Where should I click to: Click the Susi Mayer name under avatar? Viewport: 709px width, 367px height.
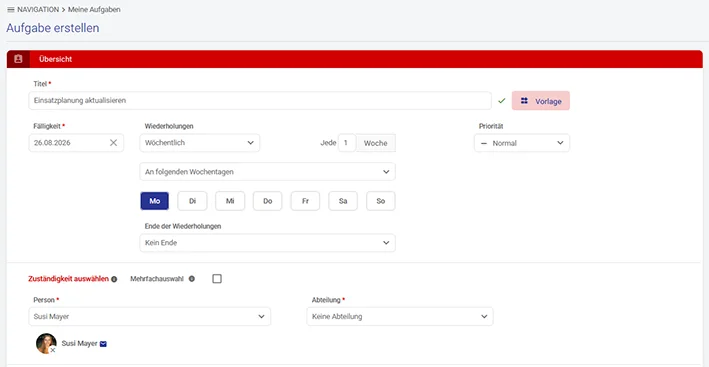(x=80, y=343)
